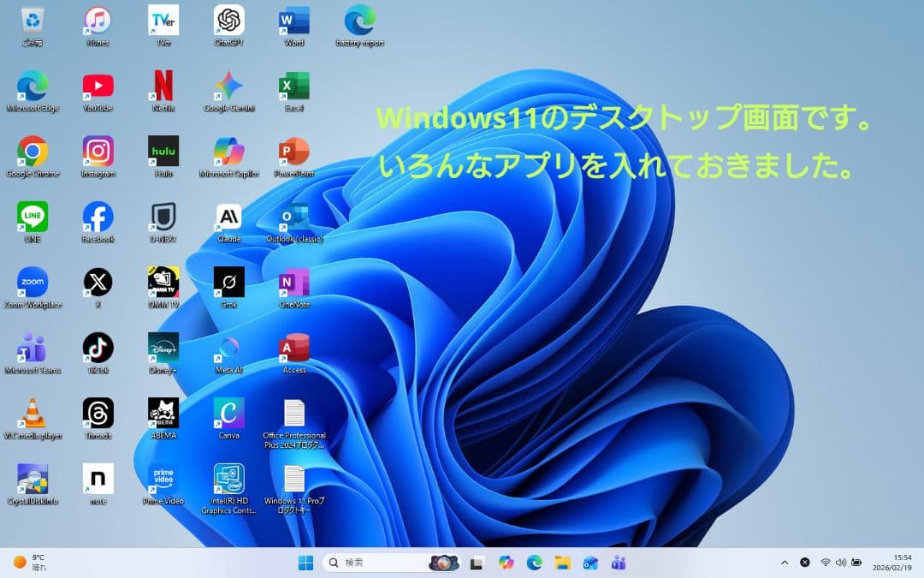Open Copilot from the taskbar
Image resolution: width=924 pixels, height=578 pixels.
click(505, 562)
